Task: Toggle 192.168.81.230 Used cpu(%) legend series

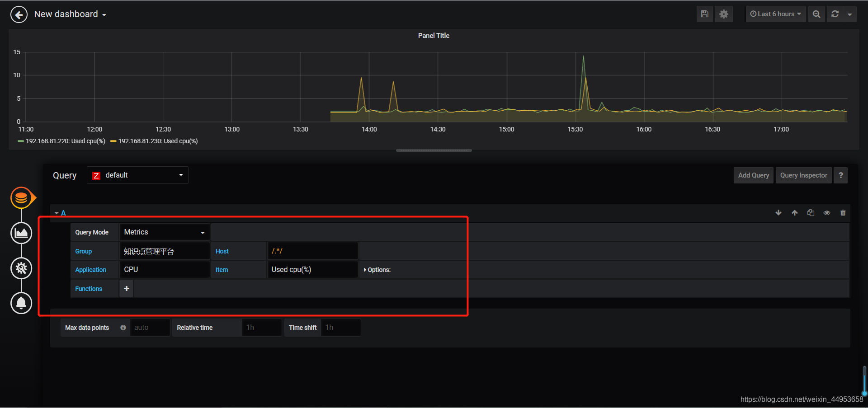Action: [154, 141]
